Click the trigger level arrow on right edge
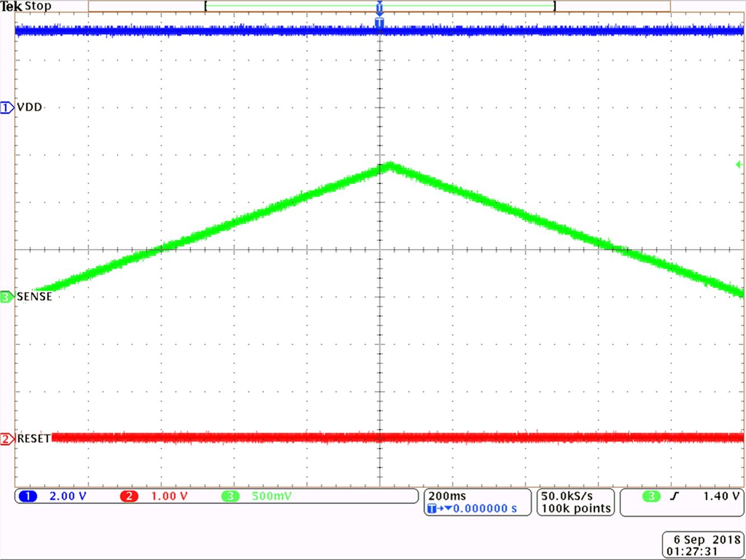This screenshot has height=560, width=746. tap(739, 164)
